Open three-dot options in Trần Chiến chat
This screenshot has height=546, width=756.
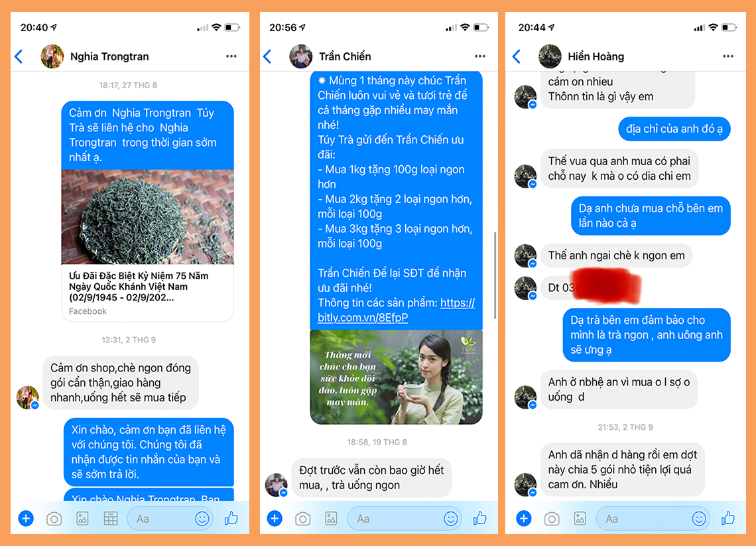click(479, 56)
